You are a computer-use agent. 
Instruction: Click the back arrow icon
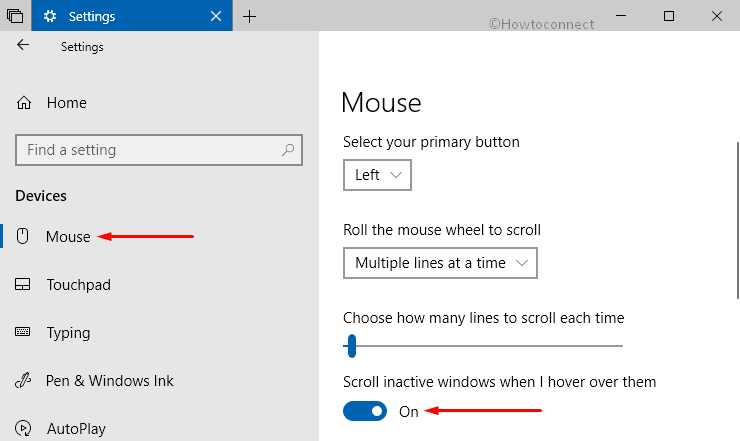(x=23, y=45)
